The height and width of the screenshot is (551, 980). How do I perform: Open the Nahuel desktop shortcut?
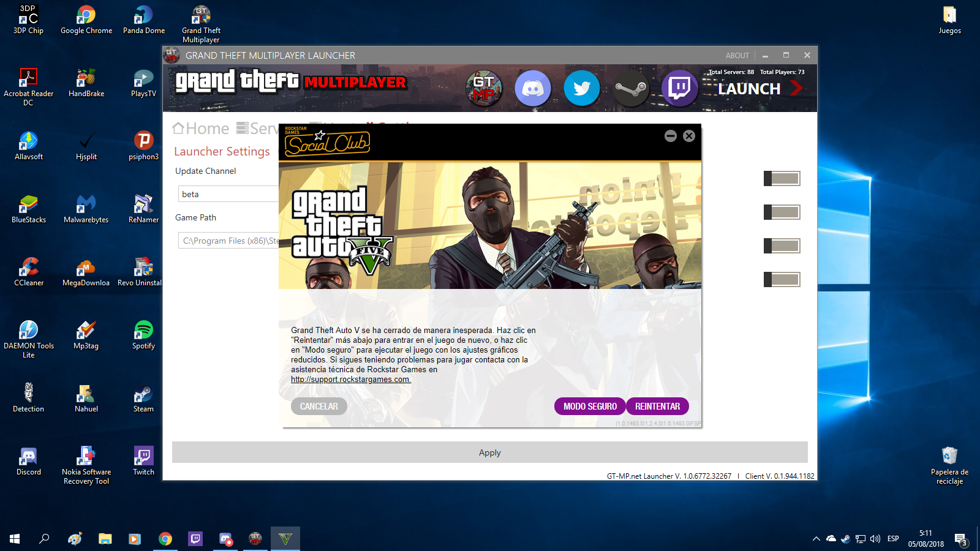pyautogui.click(x=86, y=398)
